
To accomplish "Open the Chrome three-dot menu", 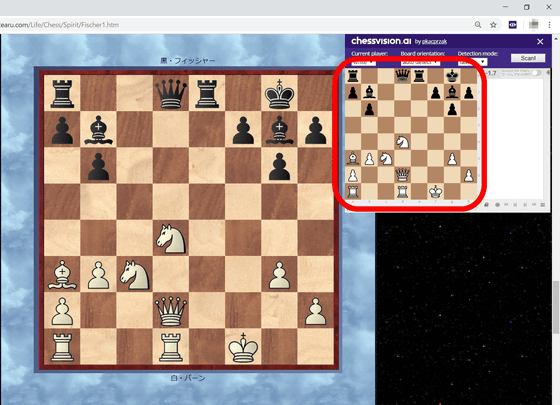I will click(x=549, y=25).
